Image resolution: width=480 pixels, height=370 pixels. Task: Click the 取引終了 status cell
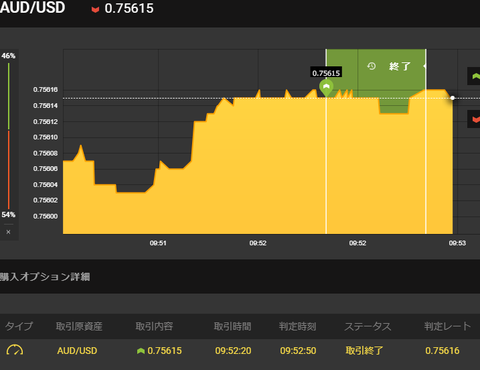point(364,351)
